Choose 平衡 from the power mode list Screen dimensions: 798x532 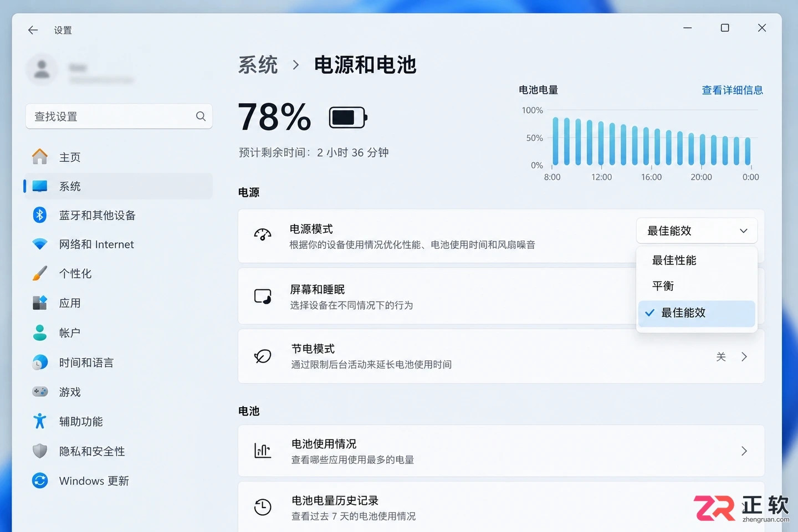(697, 286)
